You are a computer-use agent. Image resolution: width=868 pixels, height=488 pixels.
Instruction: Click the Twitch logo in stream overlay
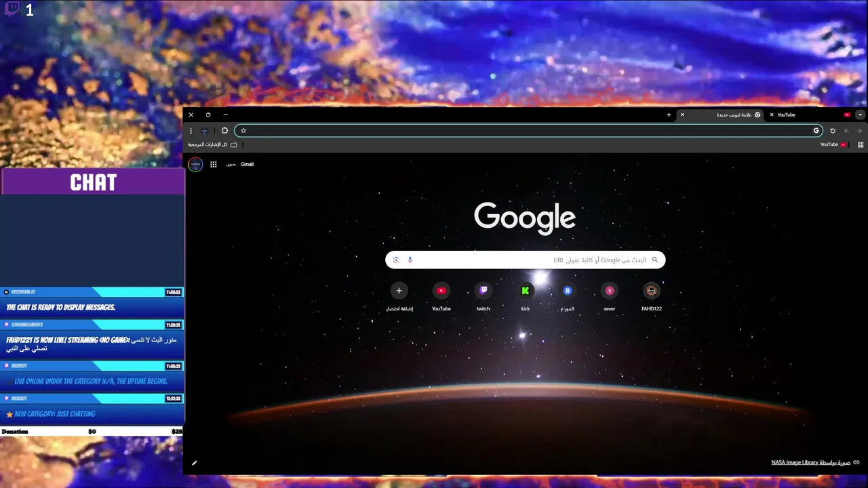pos(12,9)
